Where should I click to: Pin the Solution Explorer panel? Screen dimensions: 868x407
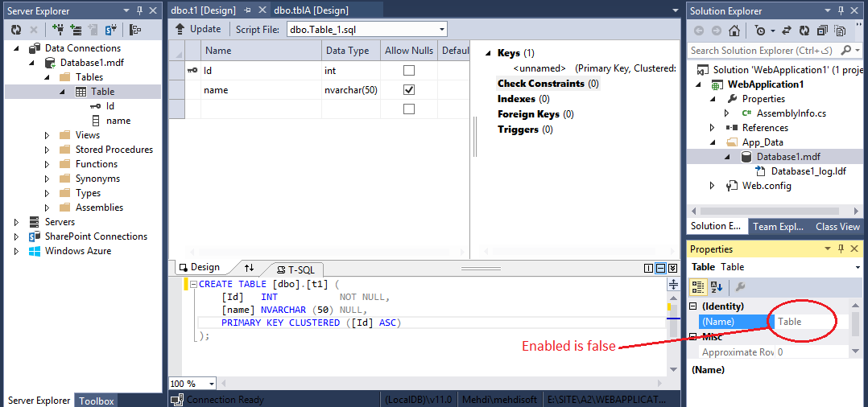click(841, 10)
